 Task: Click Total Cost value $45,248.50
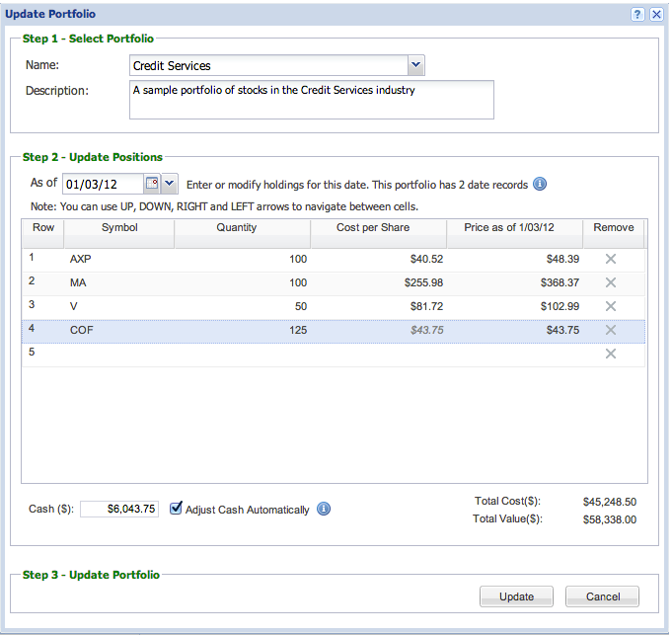(610, 502)
